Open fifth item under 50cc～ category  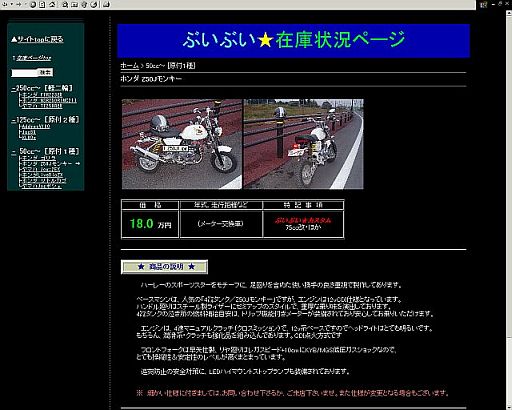click(x=44, y=180)
